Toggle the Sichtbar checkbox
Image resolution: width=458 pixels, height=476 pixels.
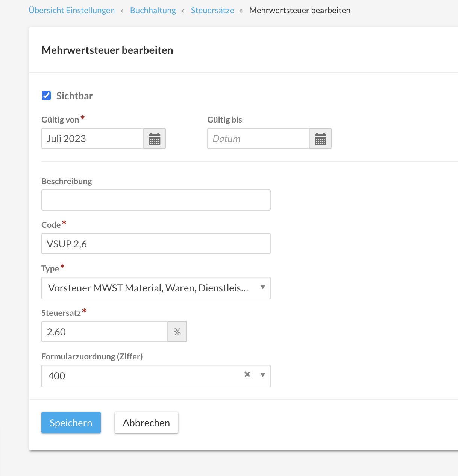pyautogui.click(x=46, y=96)
